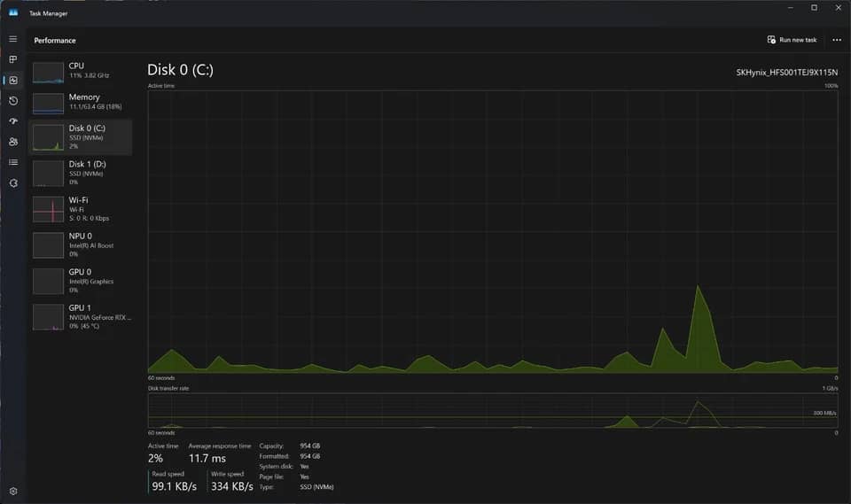This screenshot has width=851, height=504.
Task: Open the three-dot more options menu
Action: [x=837, y=40]
